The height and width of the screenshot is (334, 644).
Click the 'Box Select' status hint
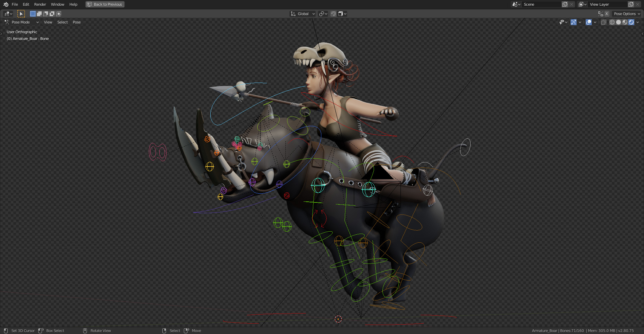pyautogui.click(x=55, y=331)
